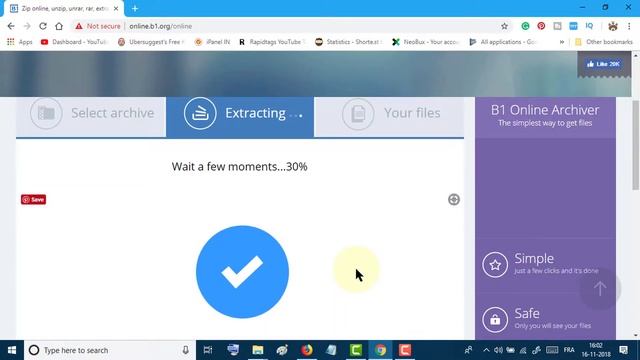Image resolution: width=640 pixels, height=360 pixels.
Task: Click the browser back arrow
Action: click(11, 26)
